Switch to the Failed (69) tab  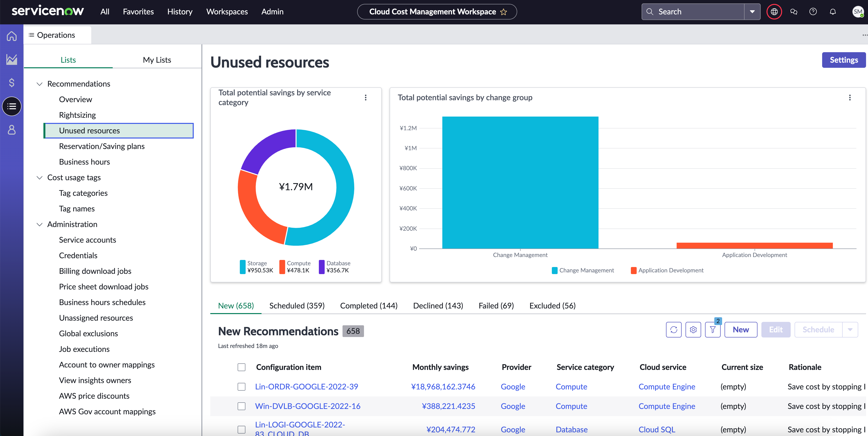click(496, 306)
